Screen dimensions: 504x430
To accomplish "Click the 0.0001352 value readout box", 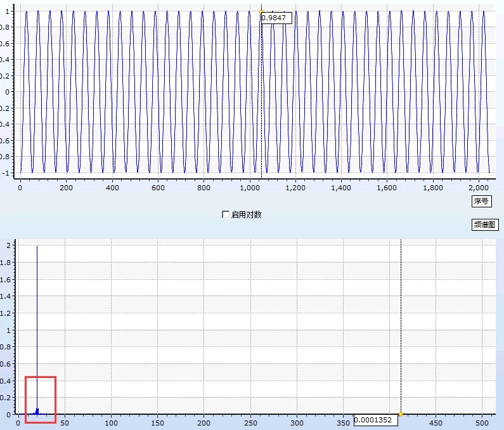I will click(375, 420).
